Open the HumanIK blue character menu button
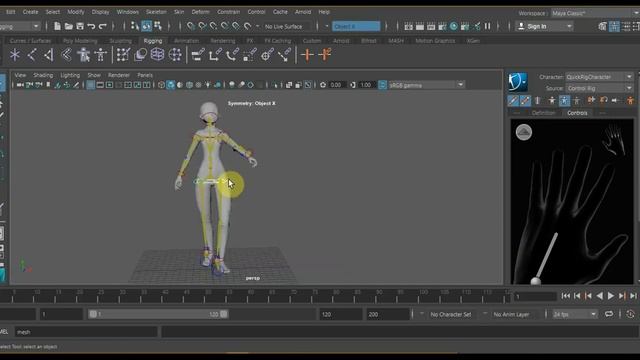The image size is (640, 360). (518, 82)
